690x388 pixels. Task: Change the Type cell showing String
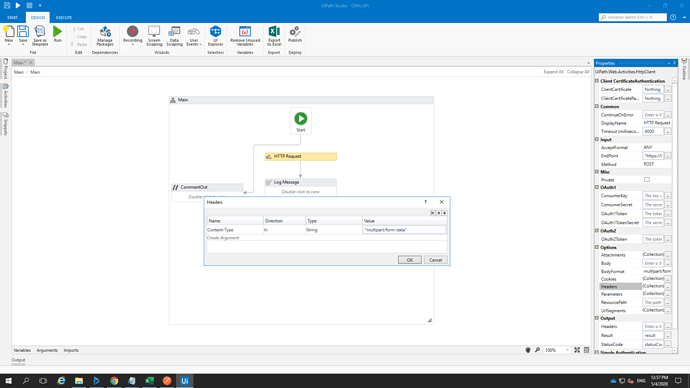point(334,230)
